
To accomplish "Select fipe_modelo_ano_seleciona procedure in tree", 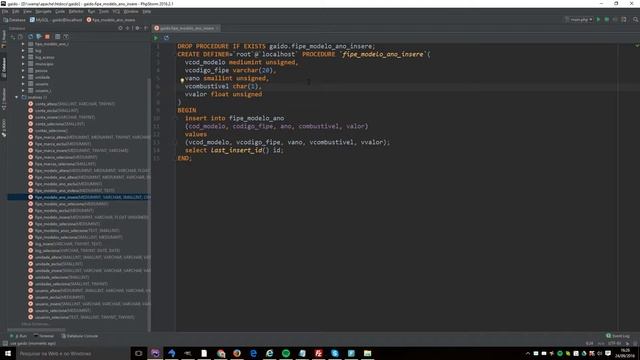I will 72,204.
